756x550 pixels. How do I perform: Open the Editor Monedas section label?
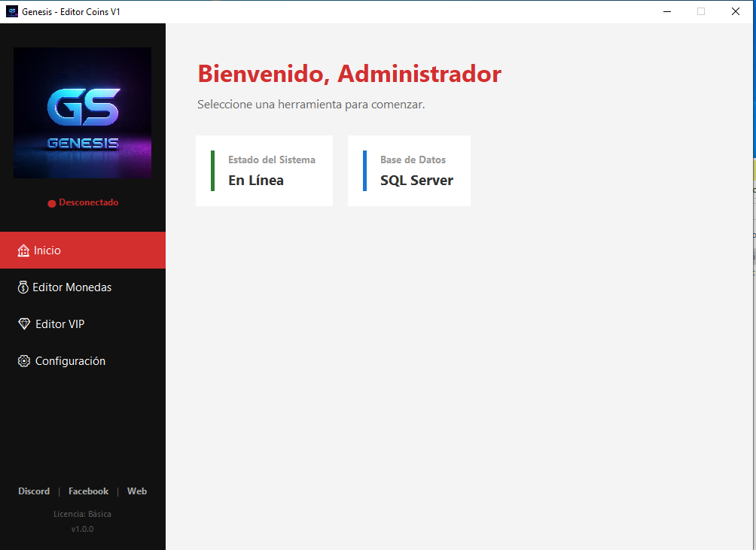coord(72,287)
